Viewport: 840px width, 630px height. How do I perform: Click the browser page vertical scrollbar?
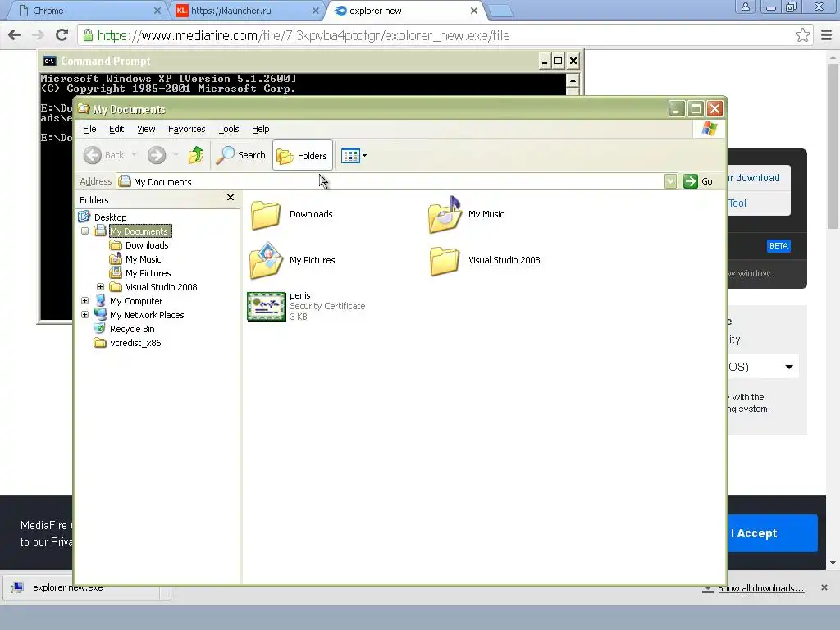(833, 145)
